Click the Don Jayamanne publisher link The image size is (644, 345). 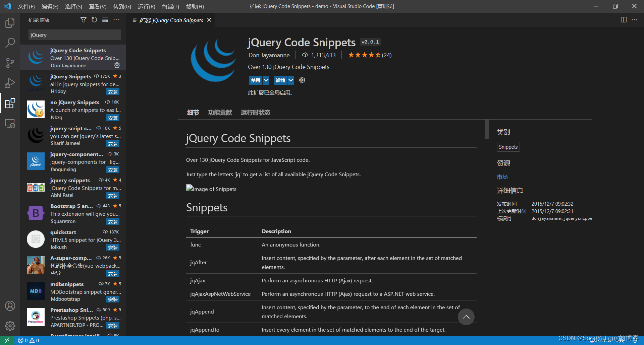pyautogui.click(x=269, y=55)
